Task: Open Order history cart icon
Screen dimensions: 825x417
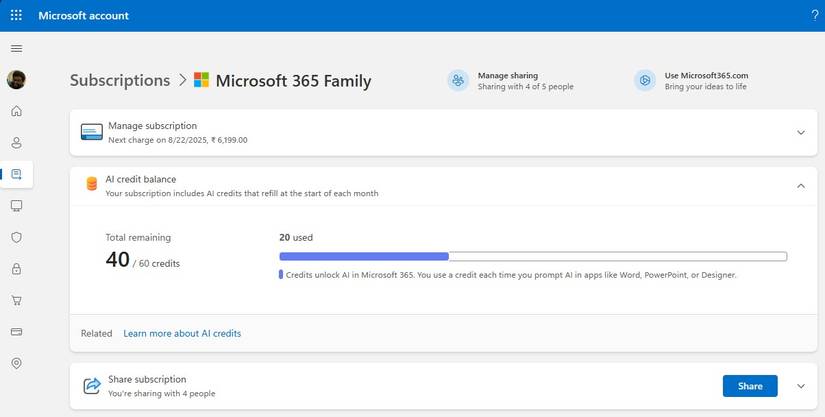Action: coord(16,300)
